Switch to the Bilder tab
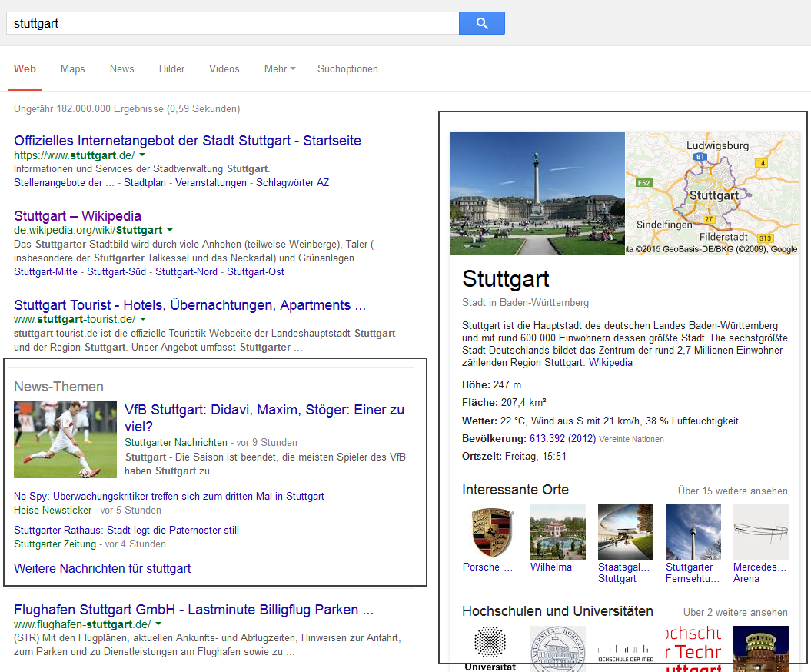The image size is (811, 672). pos(171,68)
